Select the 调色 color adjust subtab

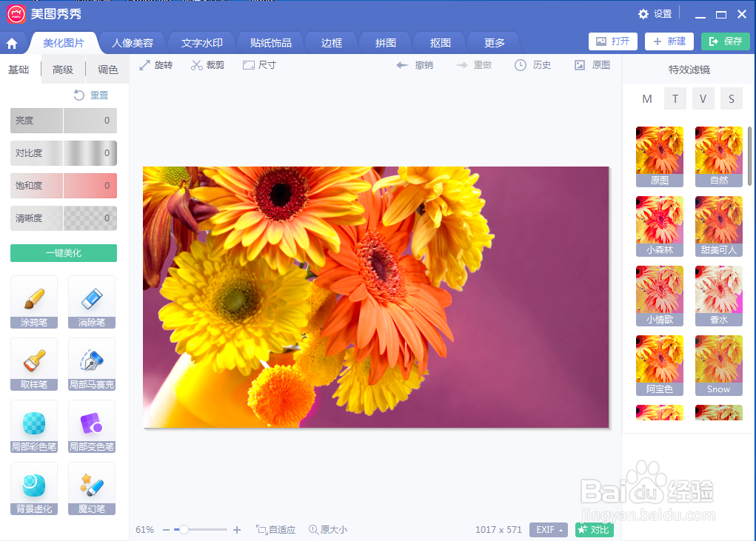107,70
